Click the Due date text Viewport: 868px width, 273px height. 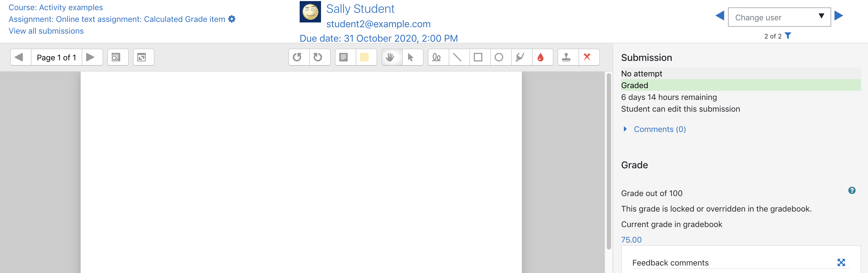point(379,38)
